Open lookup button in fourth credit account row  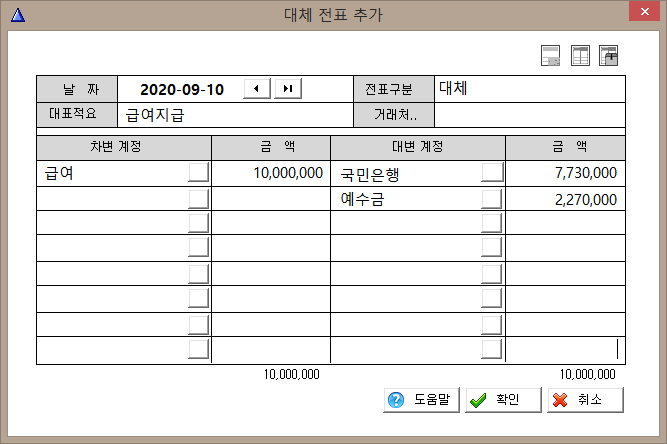[492, 247]
